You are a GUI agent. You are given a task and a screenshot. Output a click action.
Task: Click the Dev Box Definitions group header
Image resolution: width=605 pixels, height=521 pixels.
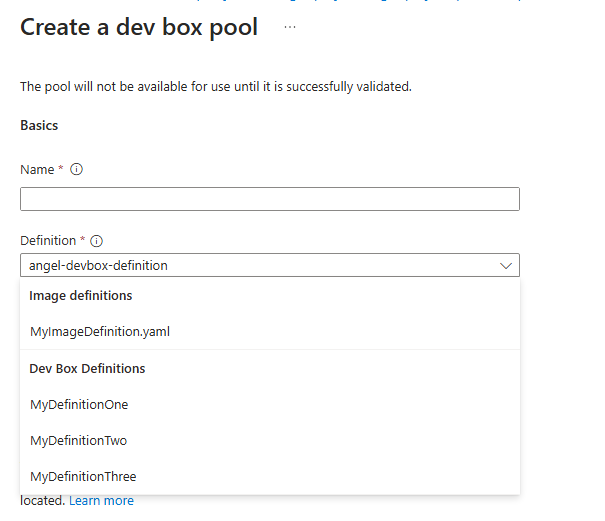87,369
